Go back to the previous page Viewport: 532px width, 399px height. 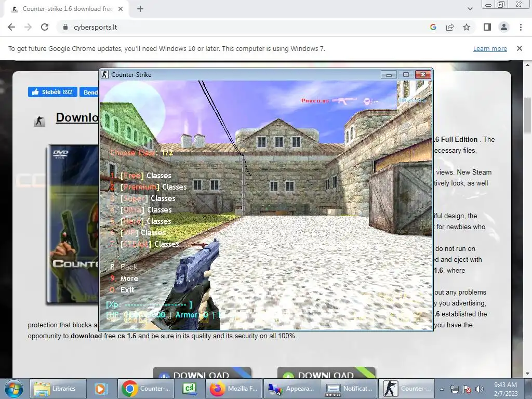(x=11, y=27)
